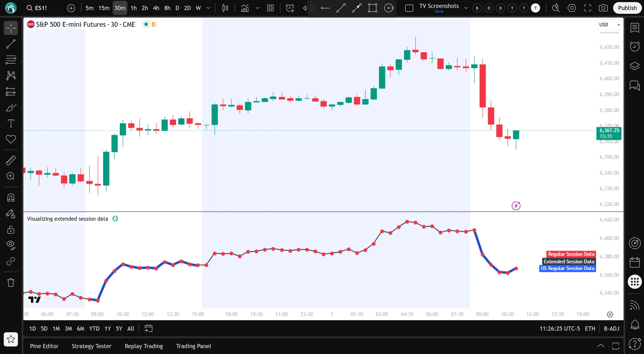The width and height of the screenshot is (644, 354).
Task: Open candlestick chart style selector
Action: coord(225,8)
